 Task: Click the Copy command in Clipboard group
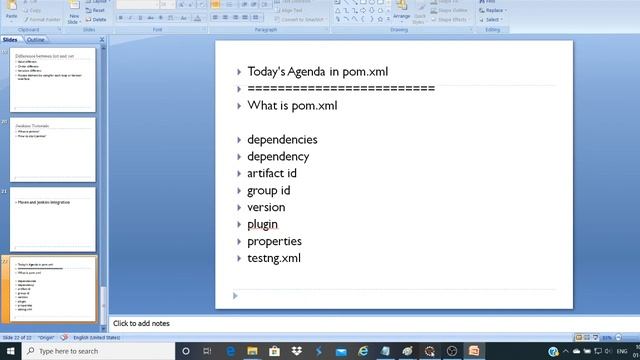pos(32,10)
